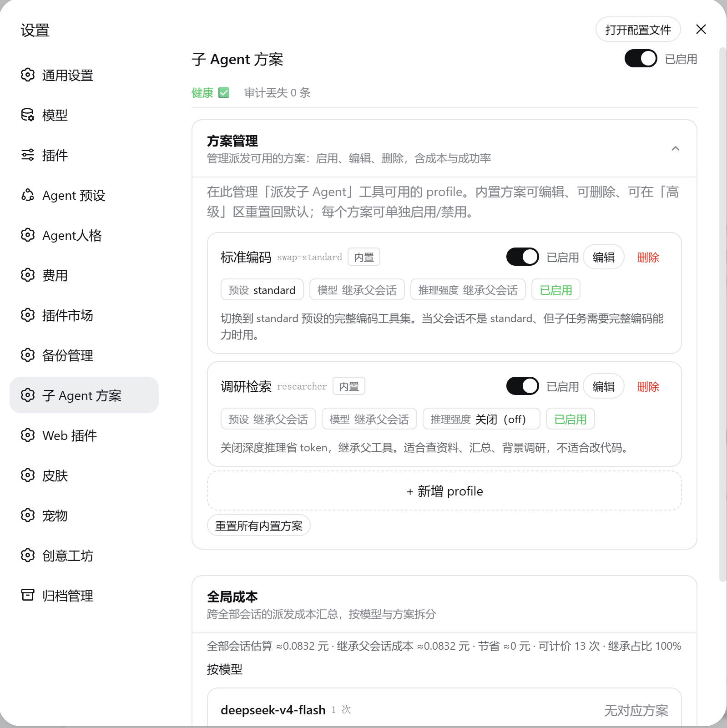Click the icon beside Agent 预设

pyautogui.click(x=28, y=195)
